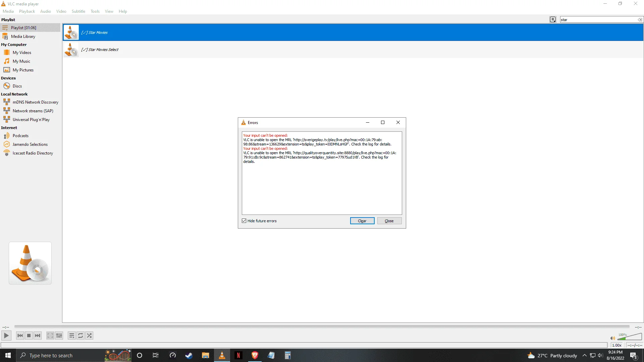Uncheck Hide future errors checkbox

pyautogui.click(x=244, y=221)
